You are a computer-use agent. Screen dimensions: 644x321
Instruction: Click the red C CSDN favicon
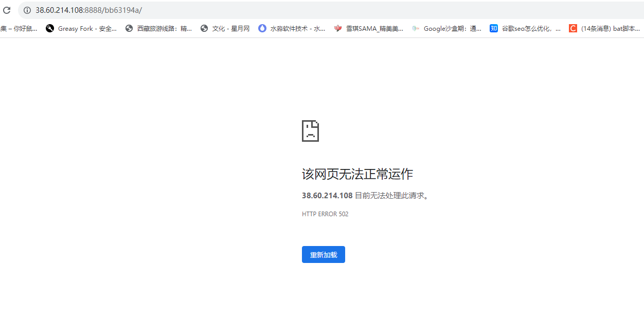pyautogui.click(x=573, y=29)
